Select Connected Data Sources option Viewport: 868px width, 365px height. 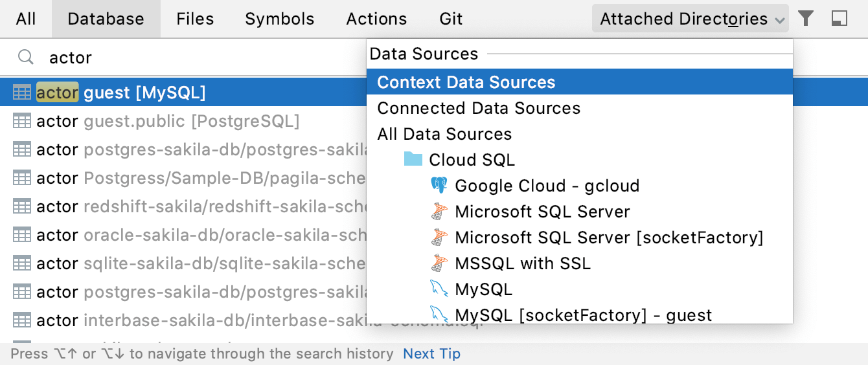(x=580, y=108)
